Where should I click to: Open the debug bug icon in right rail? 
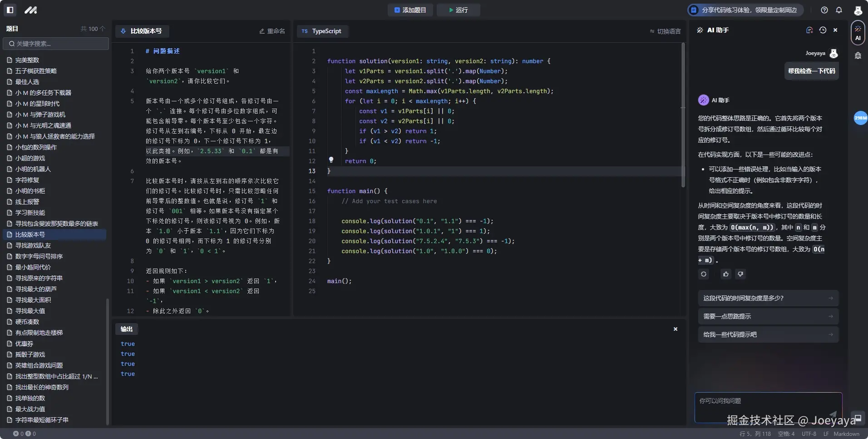click(858, 55)
